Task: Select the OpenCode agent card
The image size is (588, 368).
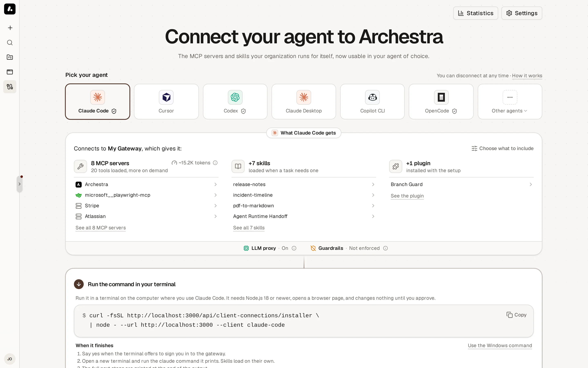Action: 441,101
